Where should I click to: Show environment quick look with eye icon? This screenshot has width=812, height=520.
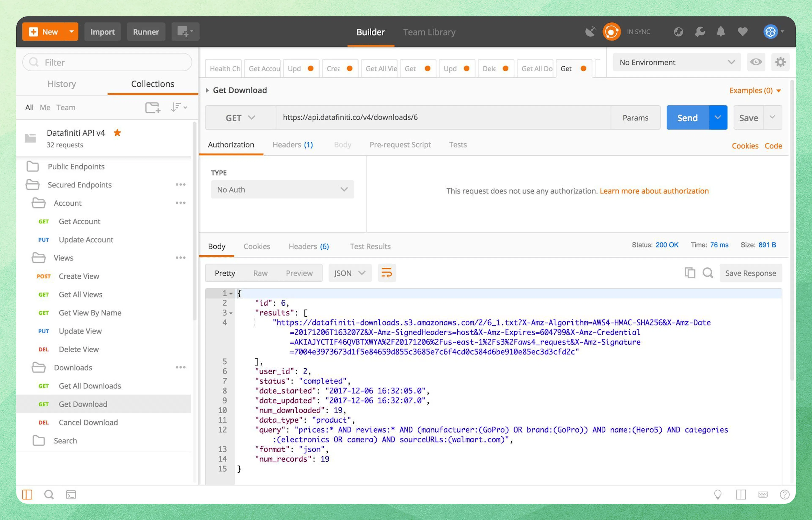pyautogui.click(x=756, y=62)
